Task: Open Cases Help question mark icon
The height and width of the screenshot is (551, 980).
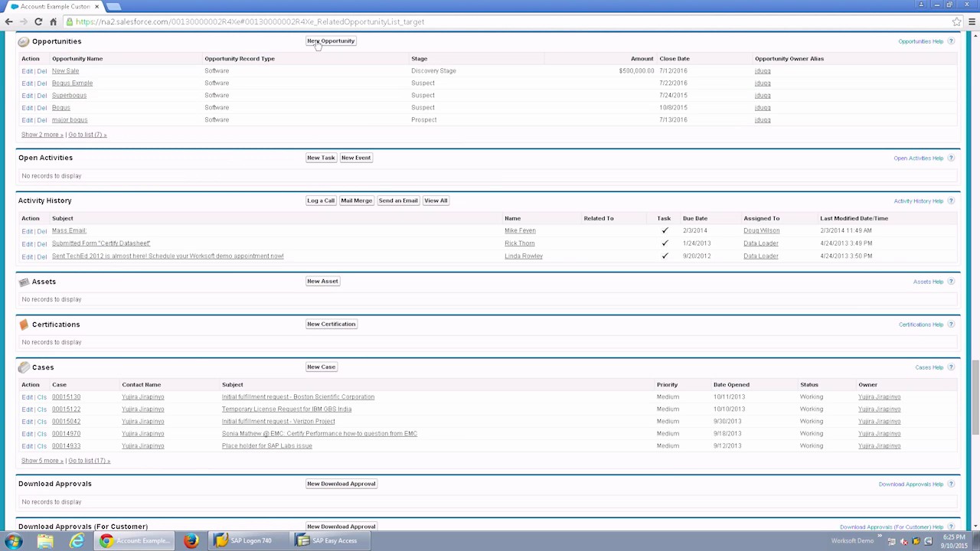Action: click(951, 367)
